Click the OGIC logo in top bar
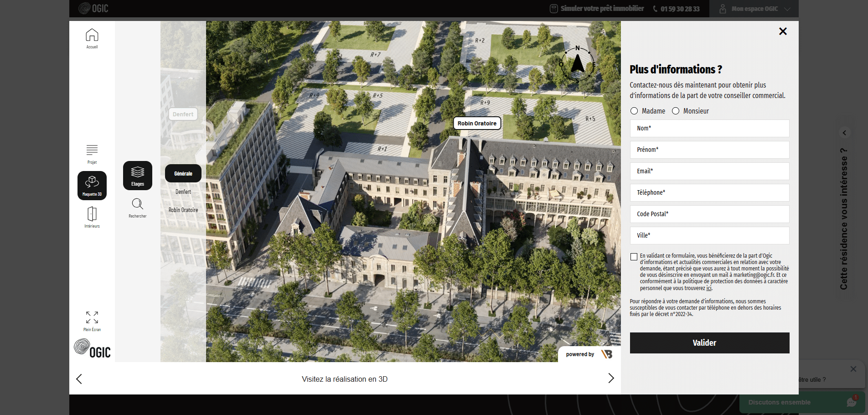 coord(93,8)
